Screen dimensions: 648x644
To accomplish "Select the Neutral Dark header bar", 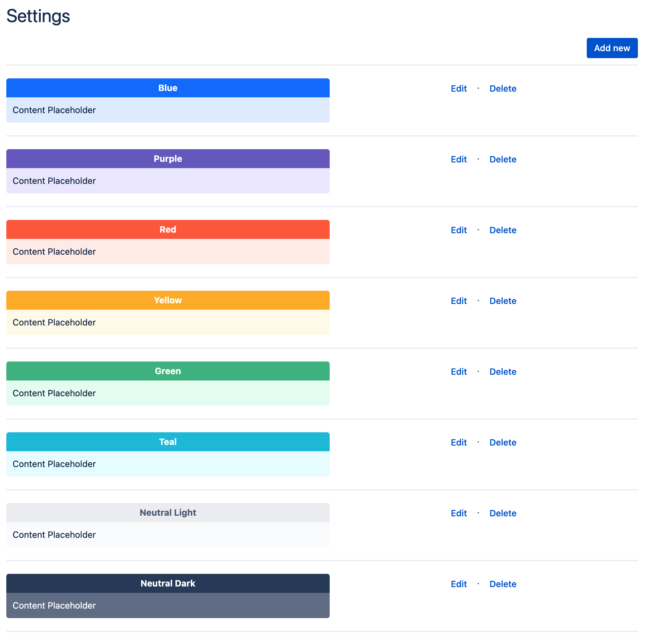I will click(168, 583).
